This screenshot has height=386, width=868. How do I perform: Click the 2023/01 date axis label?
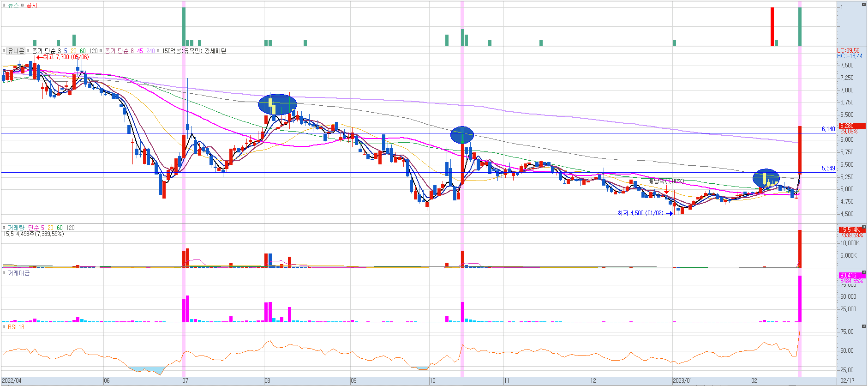click(x=682, y=381)
